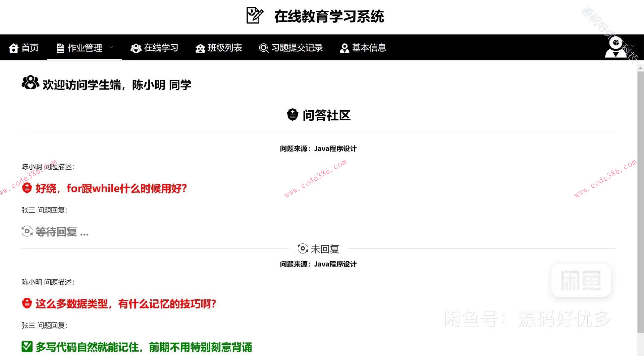Viewport: 644px width, 356px height.
Task: Click the school building icon beside 班级列表
Action: pyautogui.click(x=200, y=48)
